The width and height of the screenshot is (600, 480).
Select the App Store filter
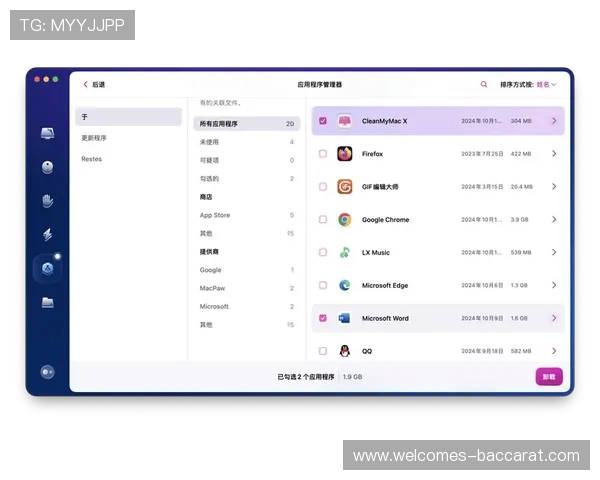[x=247, y=215]
